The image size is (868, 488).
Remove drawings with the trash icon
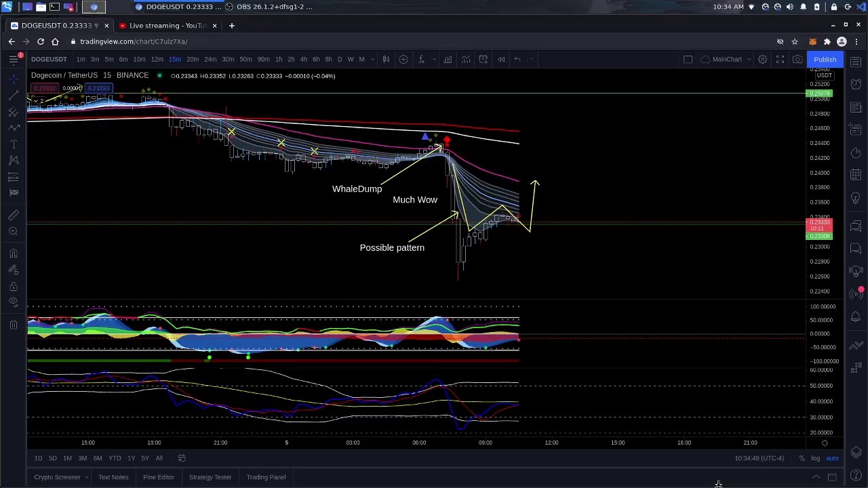click(14, 325)
